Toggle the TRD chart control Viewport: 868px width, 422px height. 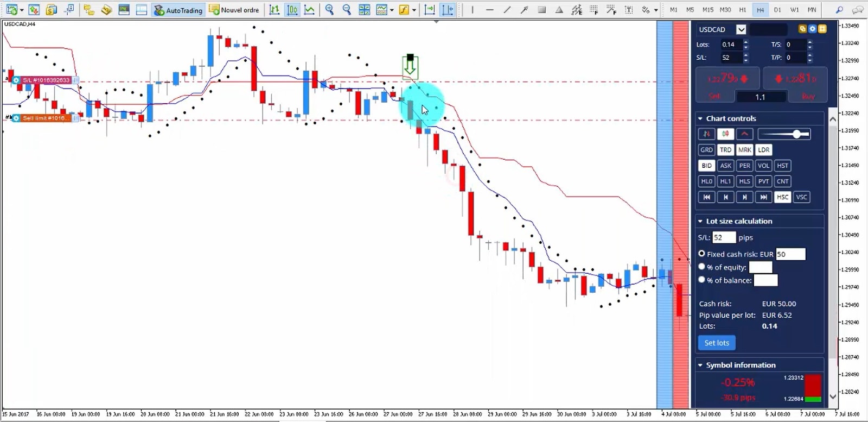click(x=725, y=150)
